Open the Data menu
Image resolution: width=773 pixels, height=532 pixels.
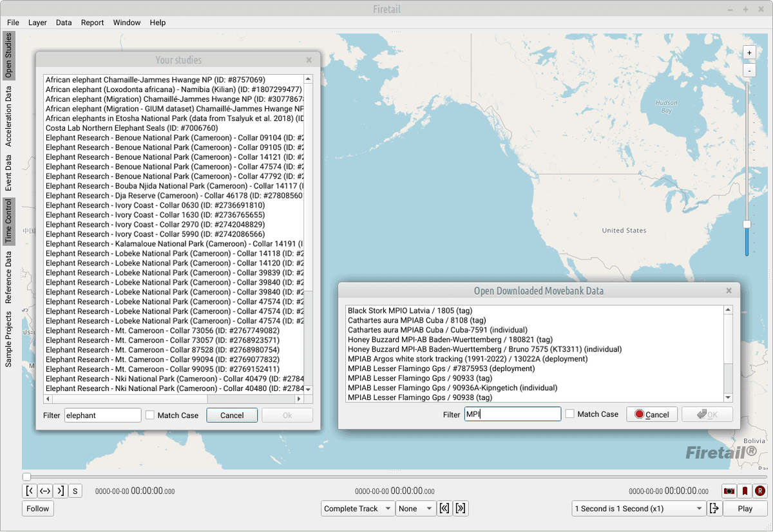[64, 23]
